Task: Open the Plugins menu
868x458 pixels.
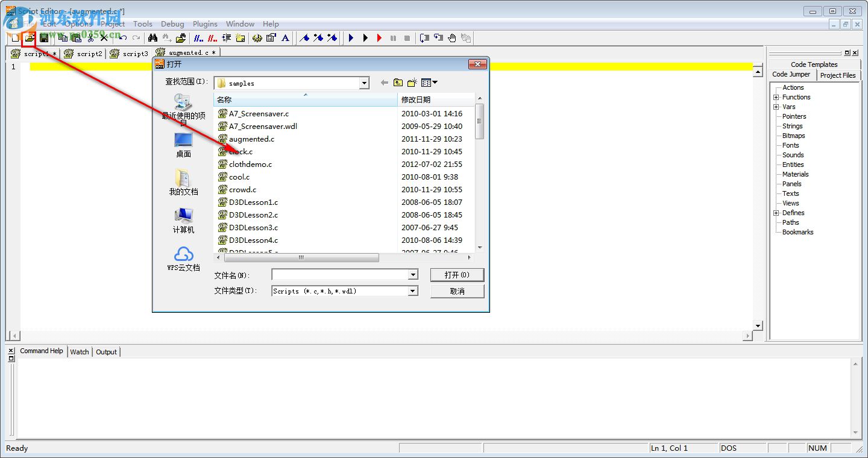Action: tap(205, 24)
